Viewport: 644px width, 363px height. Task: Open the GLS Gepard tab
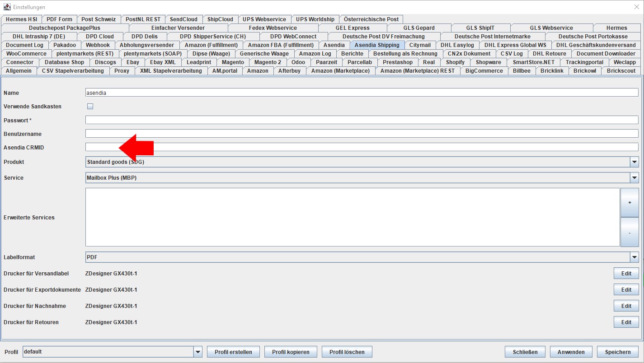pos(419,28)
